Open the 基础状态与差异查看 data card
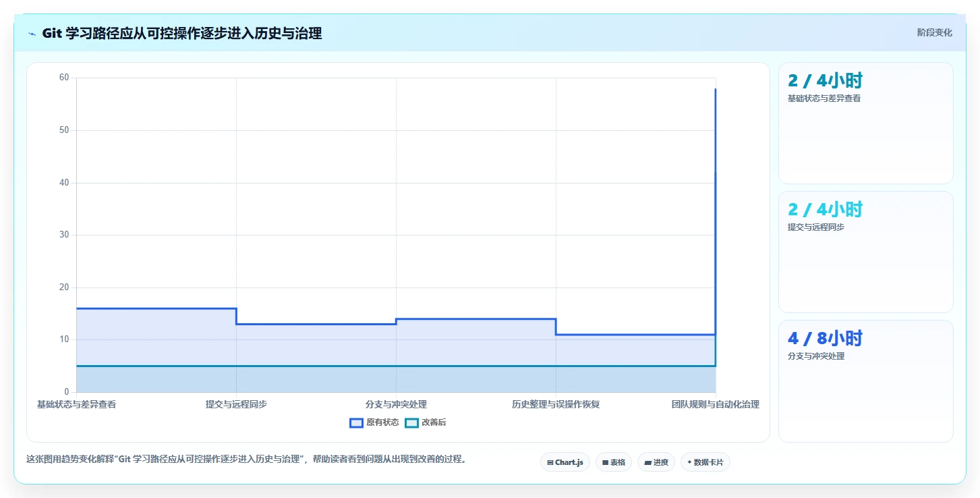 click(866, 123)
